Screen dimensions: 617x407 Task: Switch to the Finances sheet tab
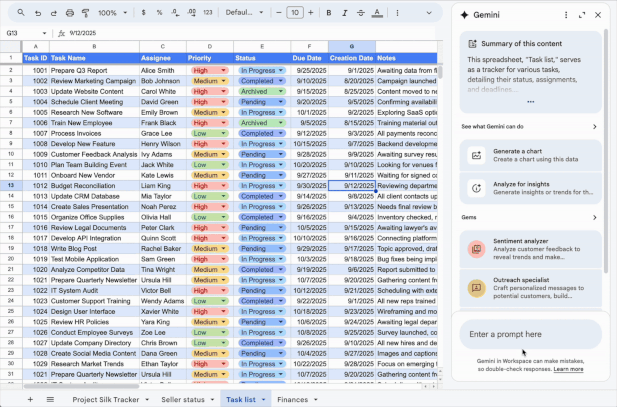tap(293, 399)
